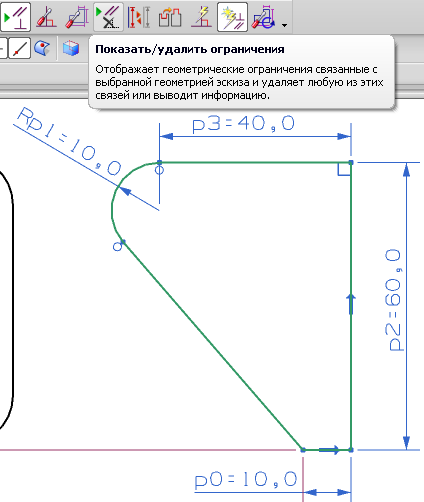Expand the constraints toolbar options arrow
The height and width of the screenshot is (502, 424).
point(284,25)
